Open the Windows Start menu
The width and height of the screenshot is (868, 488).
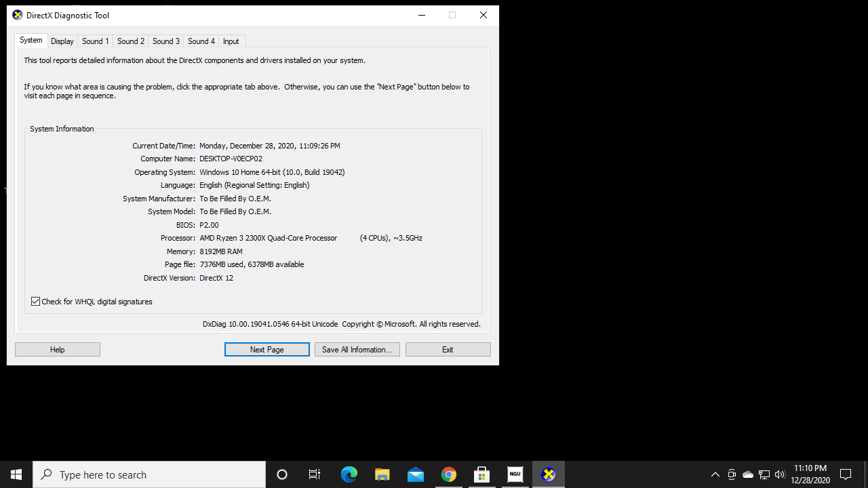coord(16,474)
